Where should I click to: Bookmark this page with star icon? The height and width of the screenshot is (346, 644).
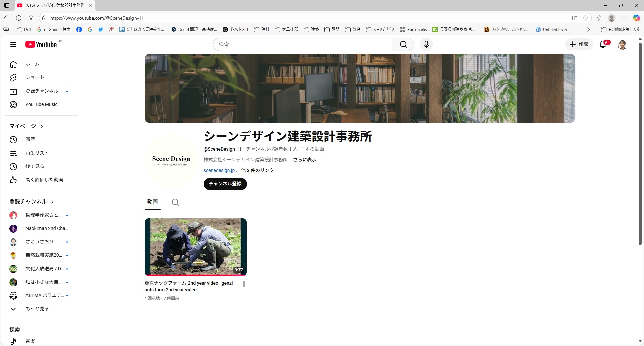click(x=585, y=18)
